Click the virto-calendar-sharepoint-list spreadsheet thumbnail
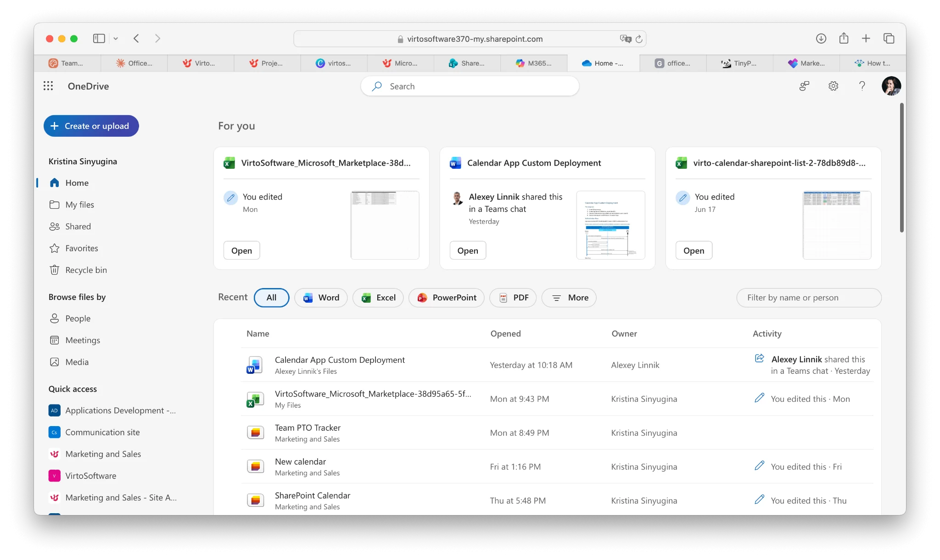The image size is (940, 560). (x=837, y=225)
